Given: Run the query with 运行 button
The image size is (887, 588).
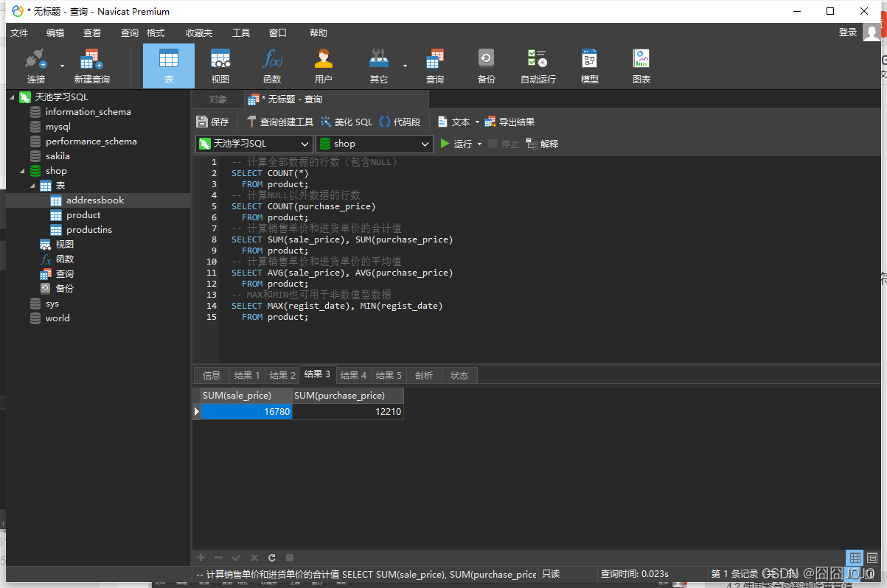Looking at the screenshot, I should pyautogui.click(x=456, y=144).
